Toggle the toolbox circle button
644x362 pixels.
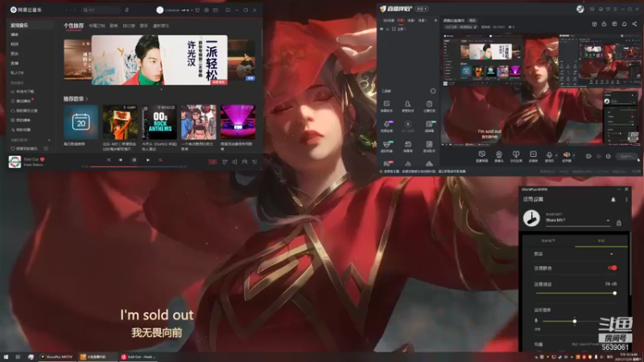tap(433, 91)
